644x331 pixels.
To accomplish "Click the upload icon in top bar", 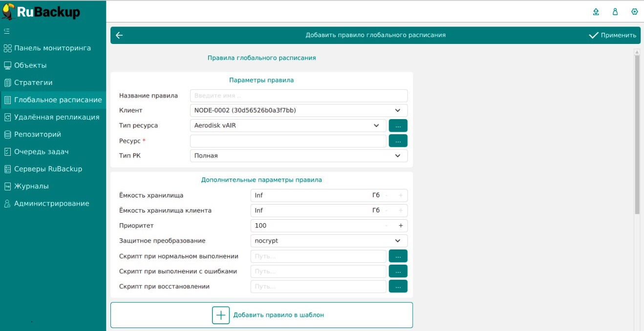I will tap(596, 12).
